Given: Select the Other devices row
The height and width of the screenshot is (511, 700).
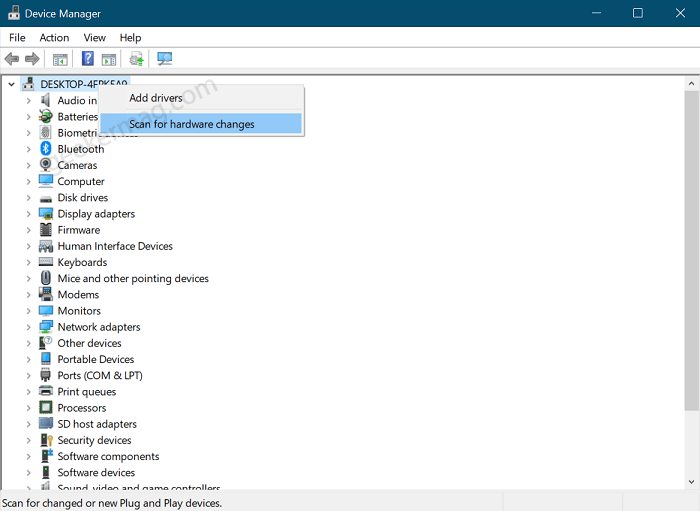Looking at the screenshot, I should tap(89, 343).
